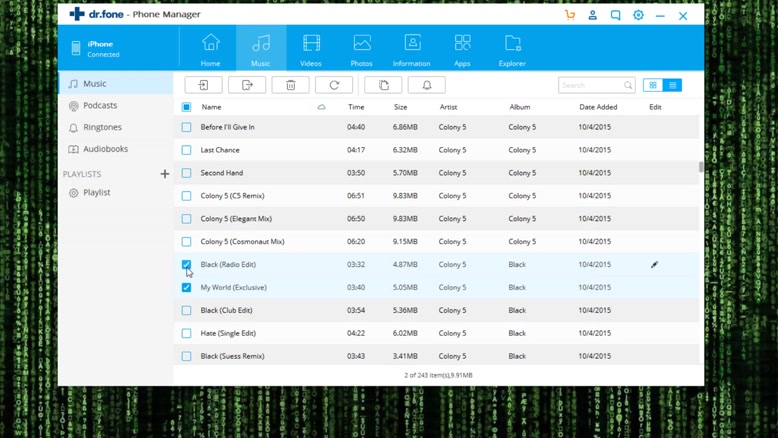This screenshot has width=778, height=438.
Task: Open the Photos tab
Action: point(362,49)
